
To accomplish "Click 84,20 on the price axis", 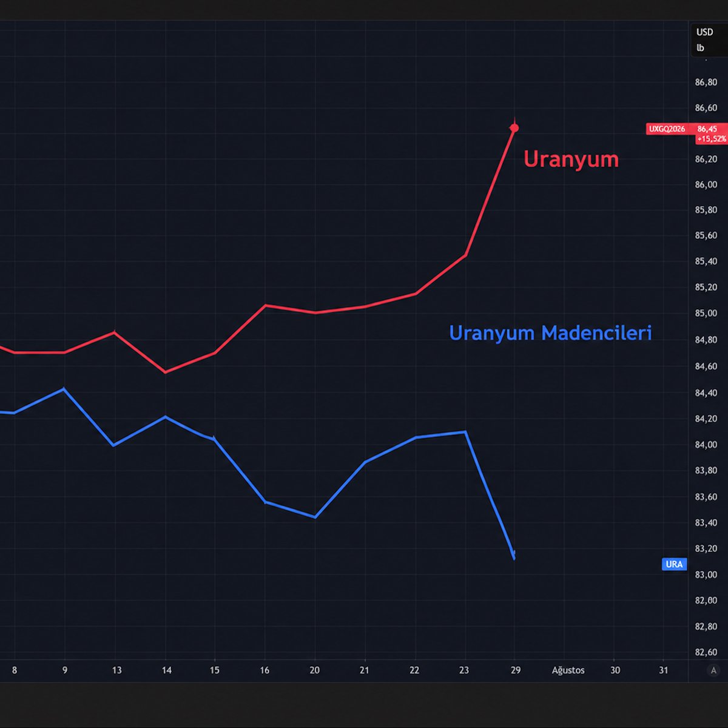I will coord(706,419).
